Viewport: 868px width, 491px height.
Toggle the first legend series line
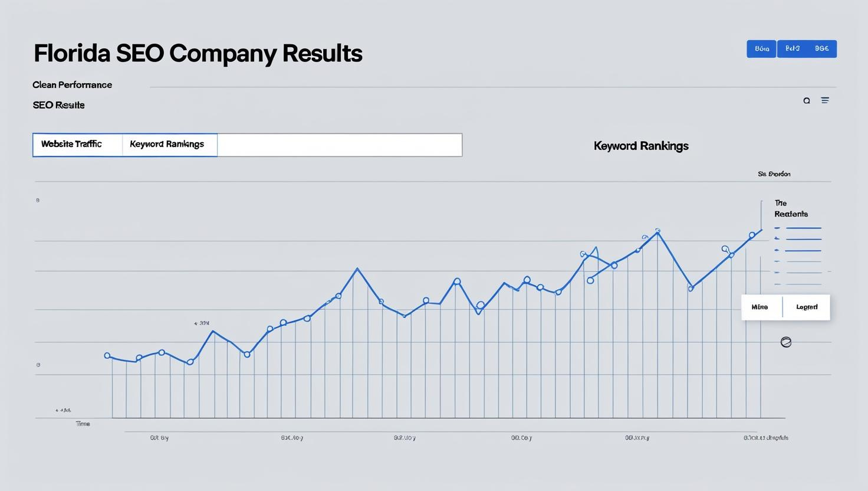pyautogui.click(x=798, y=228)
